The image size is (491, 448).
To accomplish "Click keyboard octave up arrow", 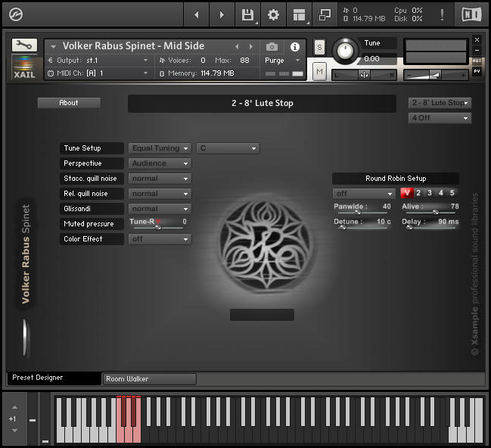I will (x=14, y=408).
